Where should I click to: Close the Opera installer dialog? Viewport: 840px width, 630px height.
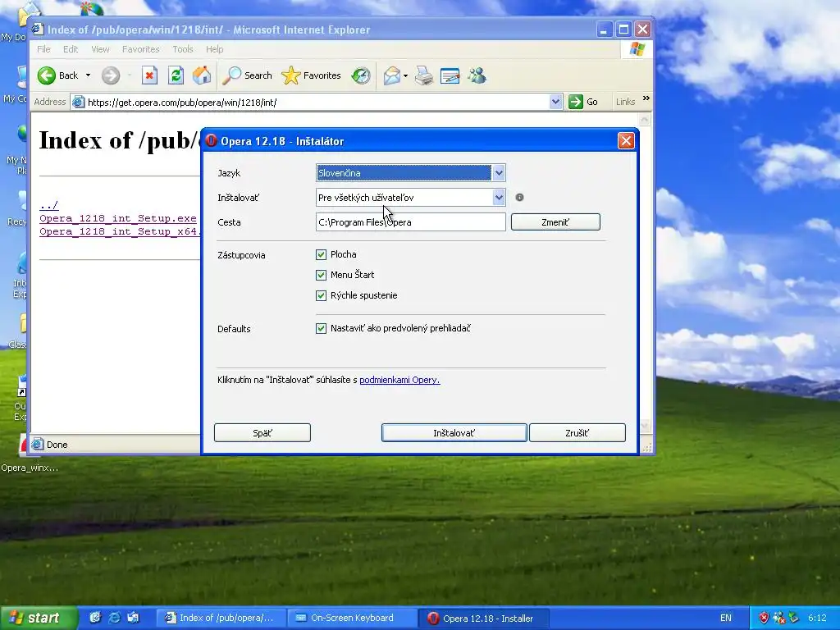(x=626, y=141)
